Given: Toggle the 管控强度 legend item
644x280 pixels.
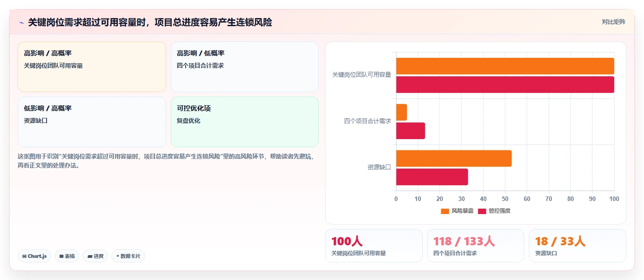Looking at the screenshot, I should click(494, 211).
